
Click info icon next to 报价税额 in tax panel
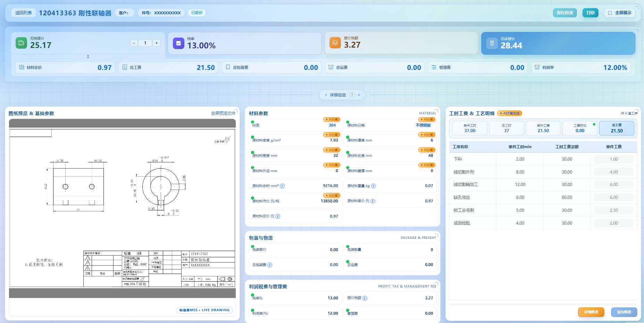365,298
